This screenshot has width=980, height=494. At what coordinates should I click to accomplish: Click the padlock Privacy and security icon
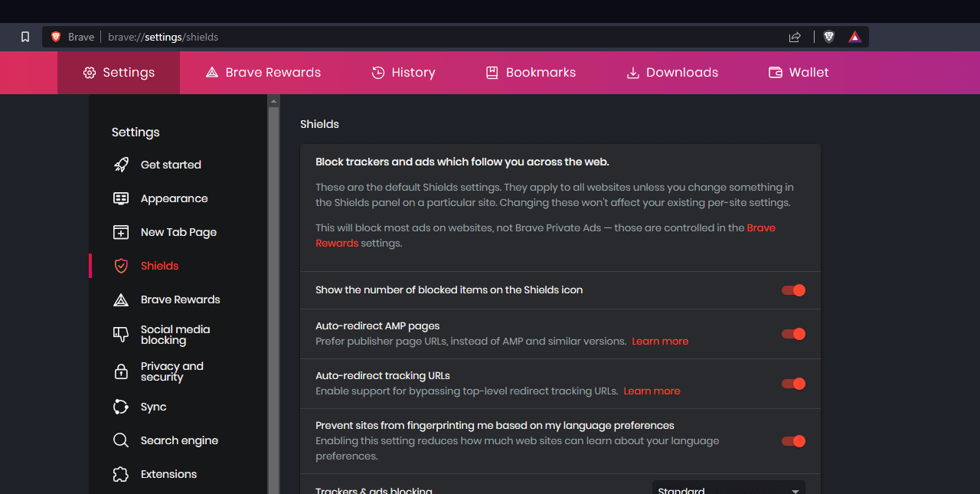pyautogui.click(x=121, y=371)
